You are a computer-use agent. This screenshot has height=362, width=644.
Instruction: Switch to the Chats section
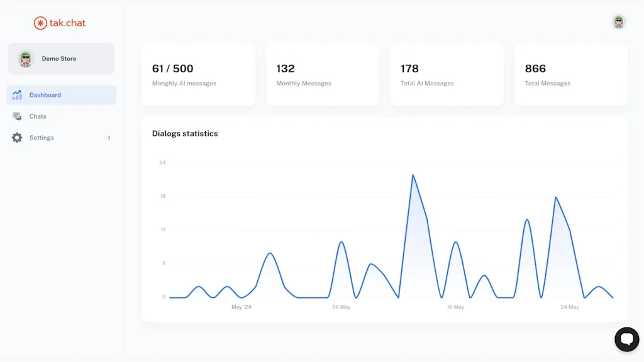pyautogui.click(x=37, y=116)
